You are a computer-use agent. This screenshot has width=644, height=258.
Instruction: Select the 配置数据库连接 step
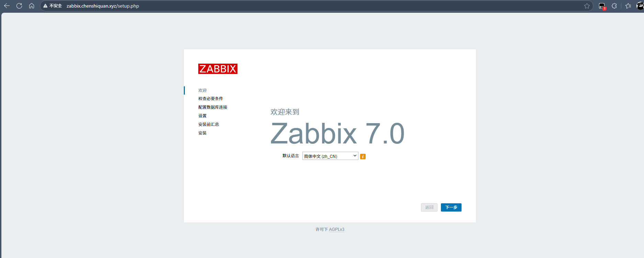pyautogui.click(x=213, y=107)
